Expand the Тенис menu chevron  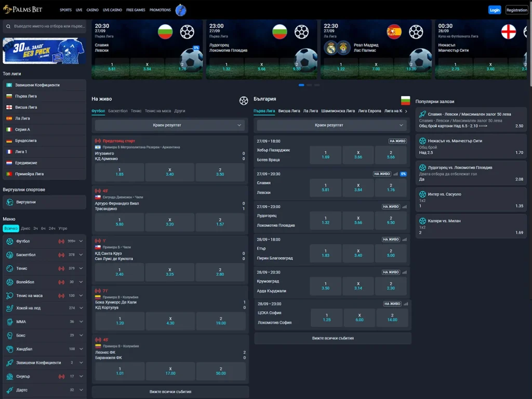(x=81, y=269)
